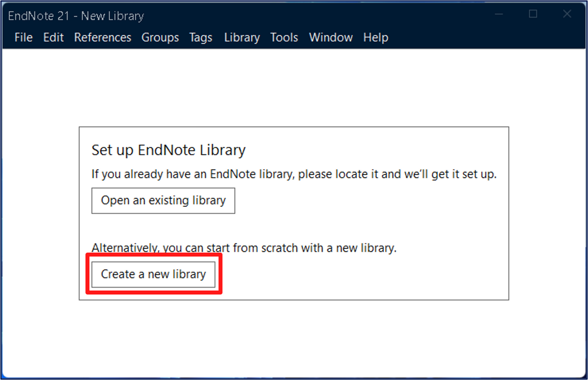Select the Tags menu
The image size is (588, 380).
click(x=201, y=38)
